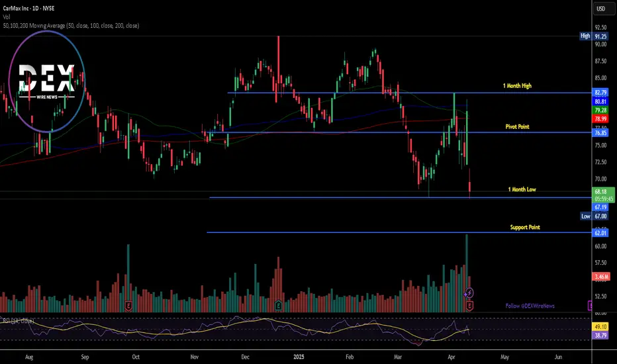Click the 'Pivot Point' annotation text
617x364 pixels.
click(517, 126)
